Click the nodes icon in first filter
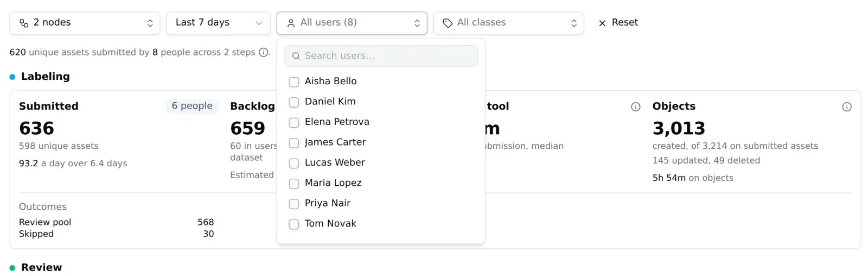Screen dimensions: 868x276 coord(24,23)
